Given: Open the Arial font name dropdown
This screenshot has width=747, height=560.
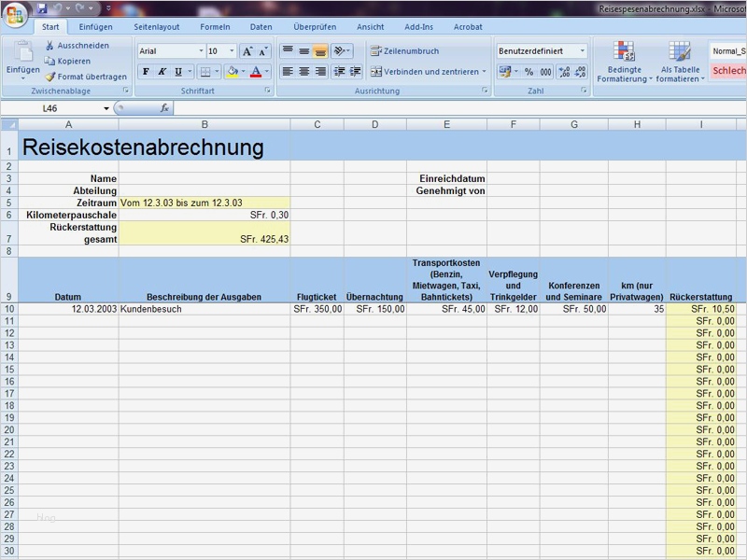Looking at the screenshot, I should tap(202, 50).
